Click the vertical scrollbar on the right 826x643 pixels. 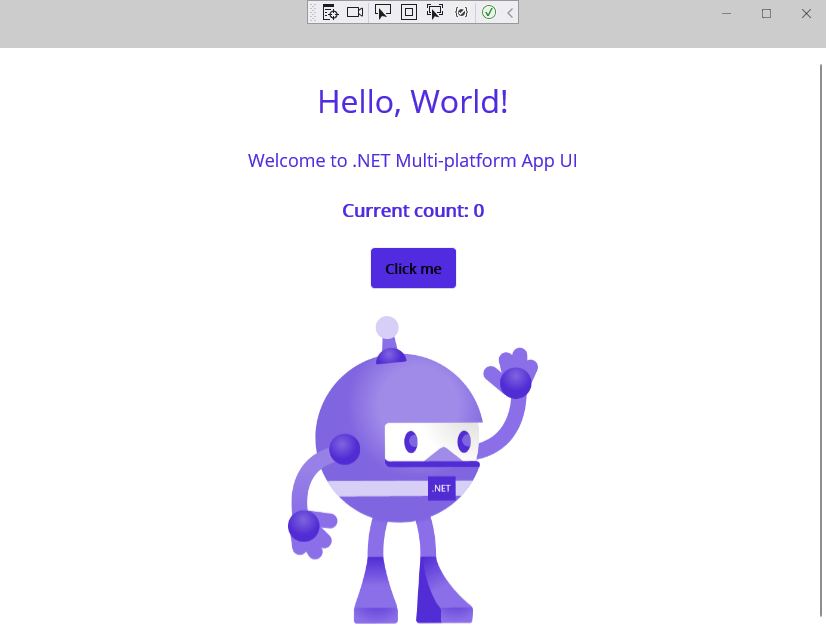click(x=821, y=340)
